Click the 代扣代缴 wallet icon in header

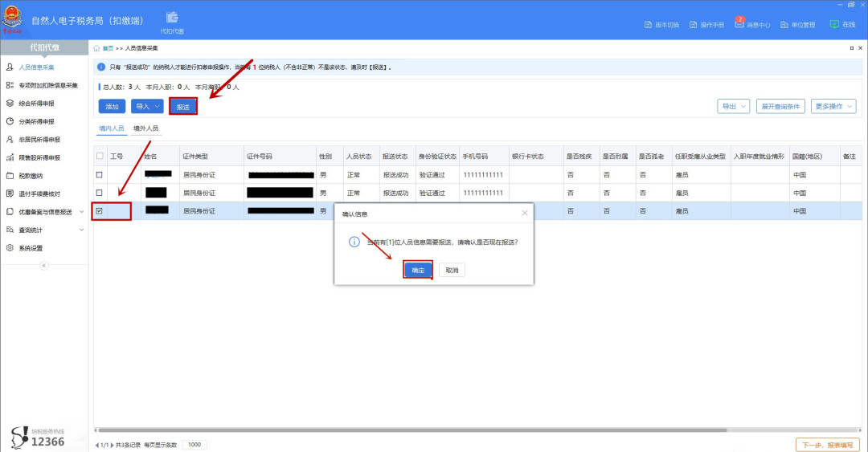[172, 18]
